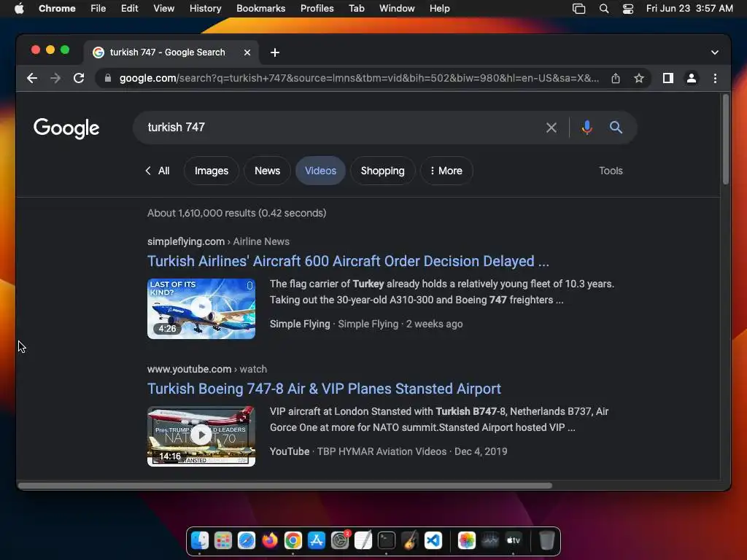Open the Chrome three-dot menu

point(715,78)
